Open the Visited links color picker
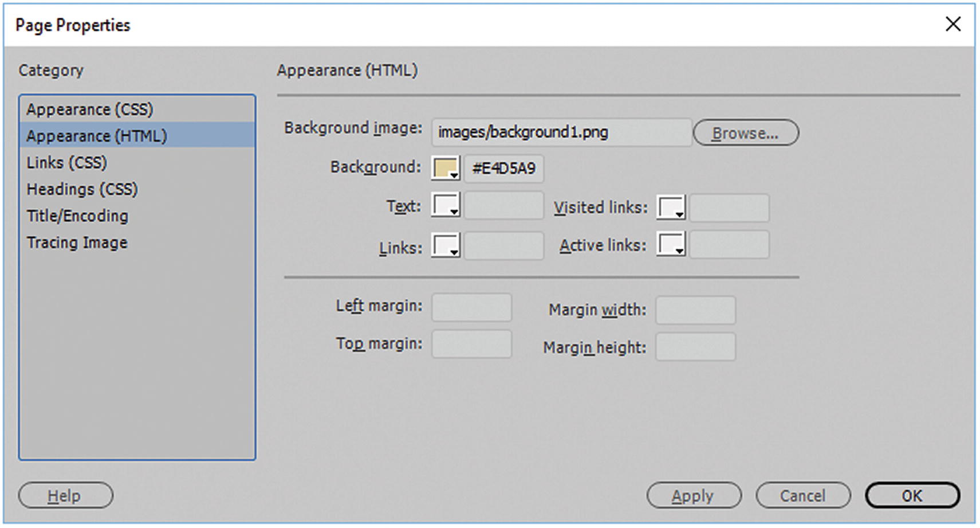The width and height of the screenshot is (980, 528). click(671, 208)
